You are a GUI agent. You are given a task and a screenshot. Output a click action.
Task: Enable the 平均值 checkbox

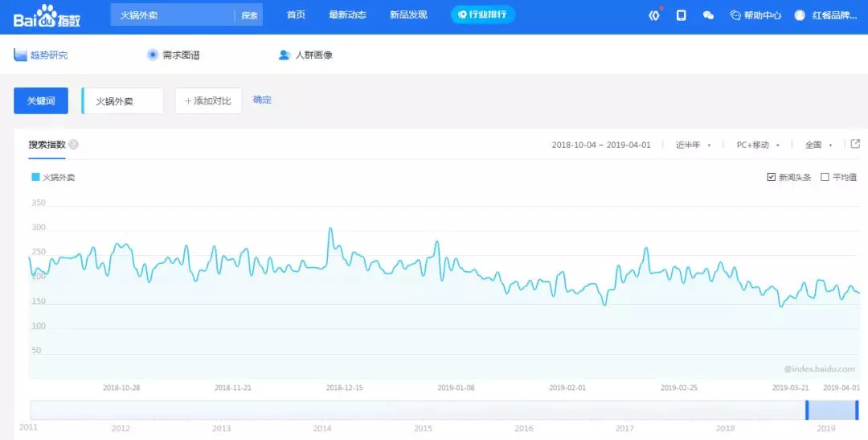(825, 177)
